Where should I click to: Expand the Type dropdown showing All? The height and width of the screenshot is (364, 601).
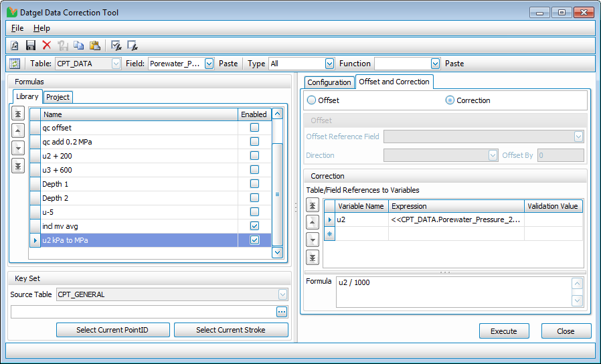pos(329,64)
